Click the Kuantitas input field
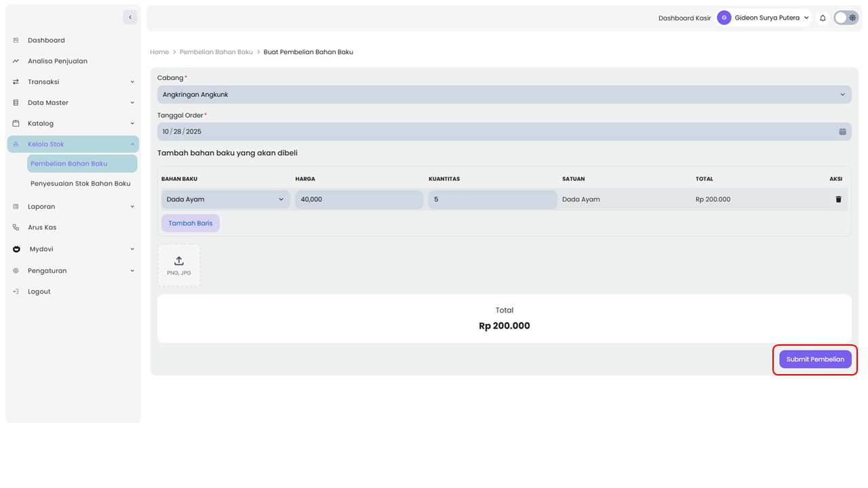The image size is (868, 488). point(492,199)
